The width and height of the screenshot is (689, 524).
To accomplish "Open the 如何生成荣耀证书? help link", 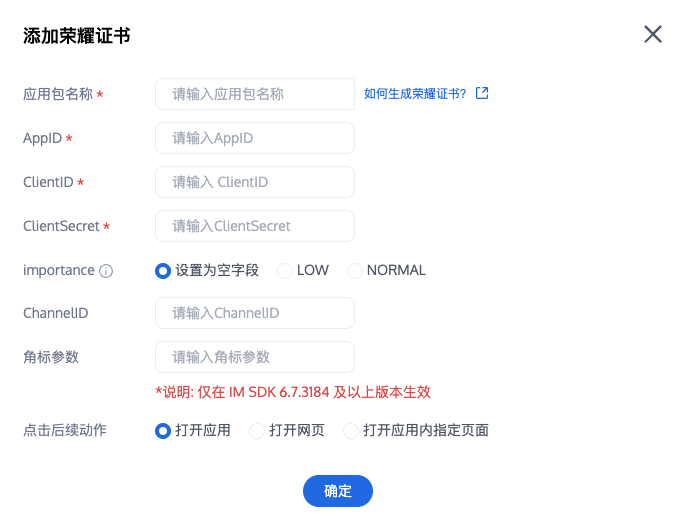I will pyautogui.click(x=415, y=94).
